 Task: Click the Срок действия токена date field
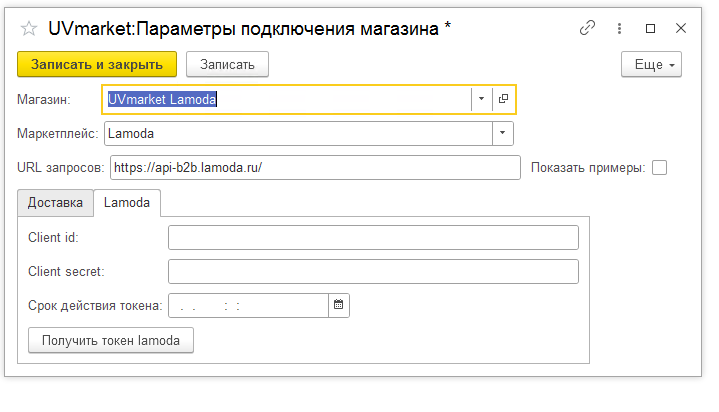[x=249, y=305]
